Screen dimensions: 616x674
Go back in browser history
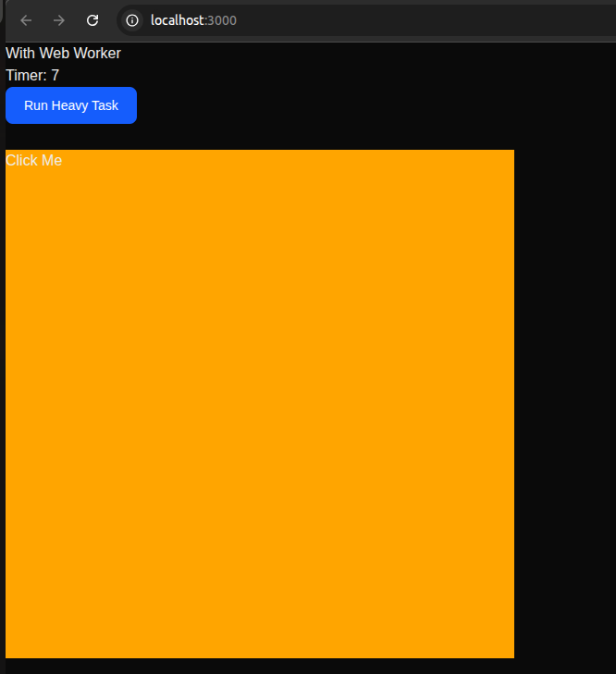point(26,20)
